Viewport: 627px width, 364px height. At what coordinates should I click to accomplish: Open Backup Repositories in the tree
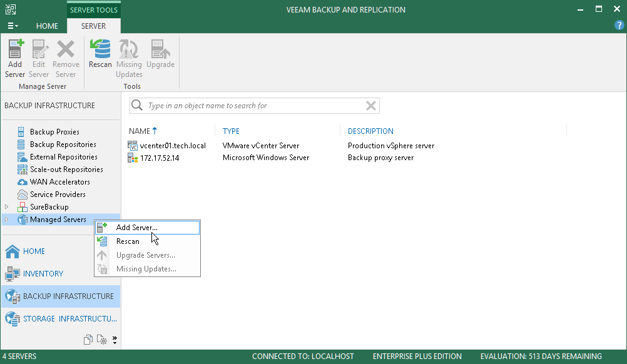[63, 144]
